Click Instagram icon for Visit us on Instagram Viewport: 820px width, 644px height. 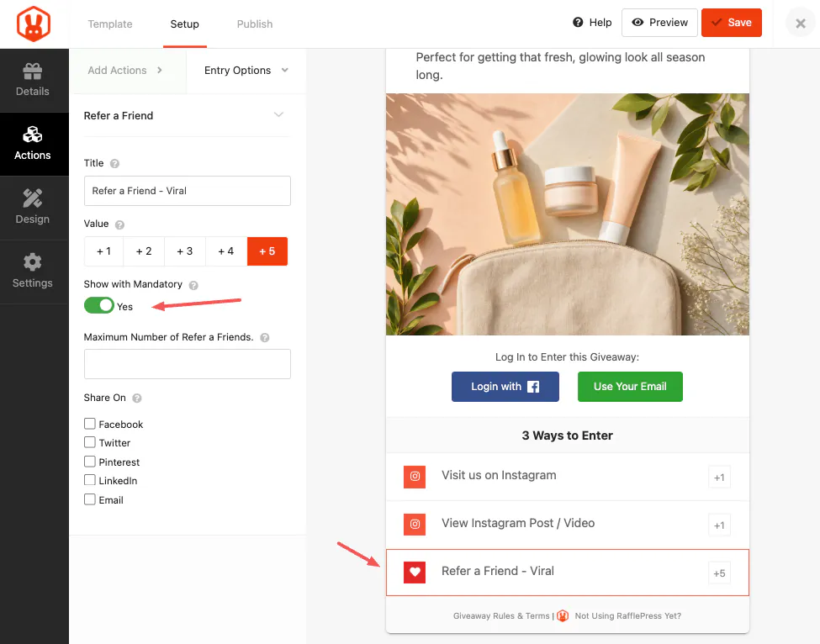[415, 477]
